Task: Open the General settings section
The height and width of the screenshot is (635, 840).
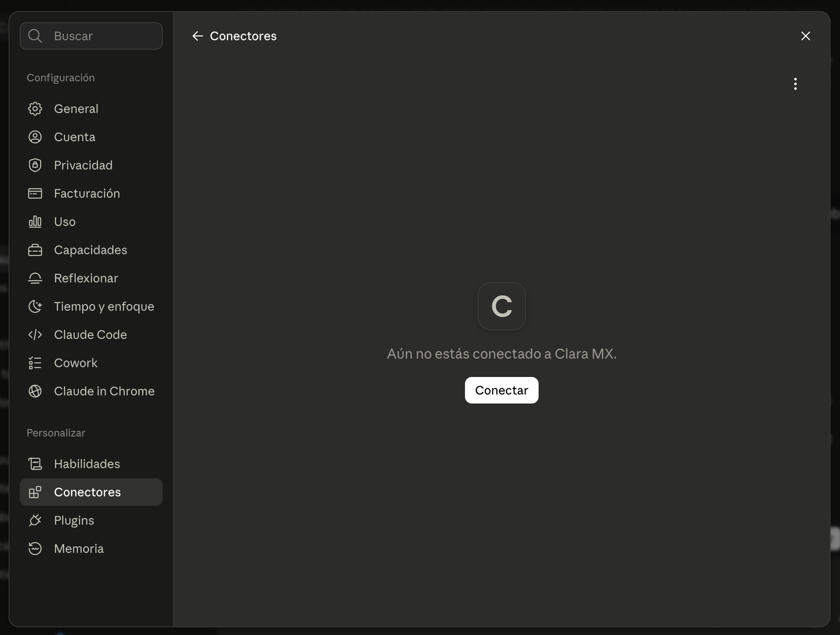Action: pyautogui.click(x=91, y=109)
